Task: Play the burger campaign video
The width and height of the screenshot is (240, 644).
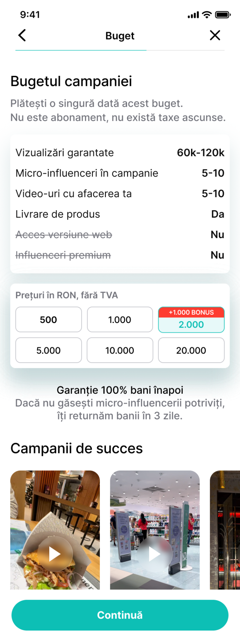Action: coord(55,554)
